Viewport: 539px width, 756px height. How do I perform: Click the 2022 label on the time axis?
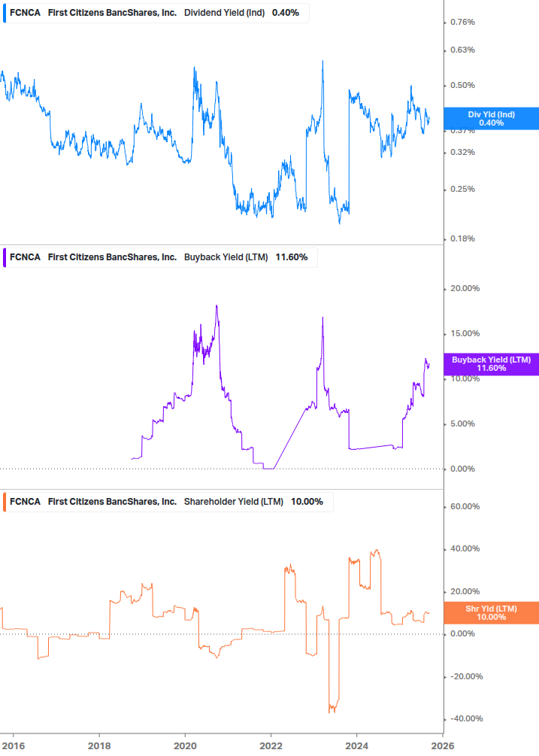pos(271,746)
